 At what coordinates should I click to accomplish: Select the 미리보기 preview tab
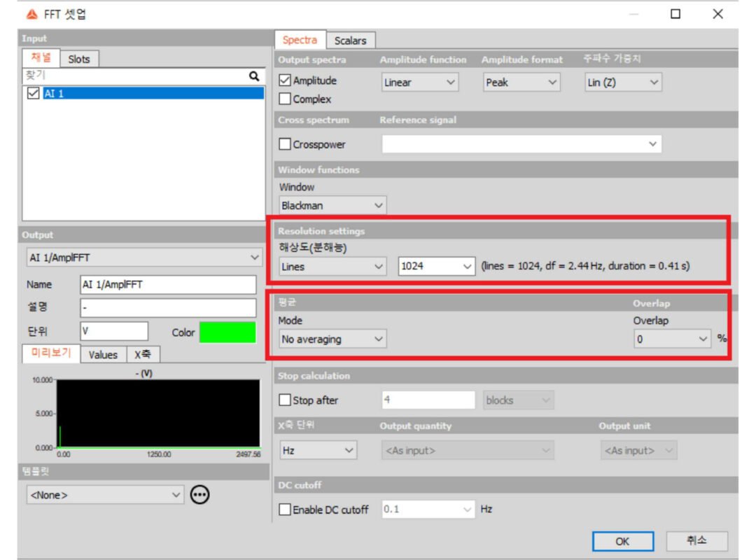[x=51, y=353]
